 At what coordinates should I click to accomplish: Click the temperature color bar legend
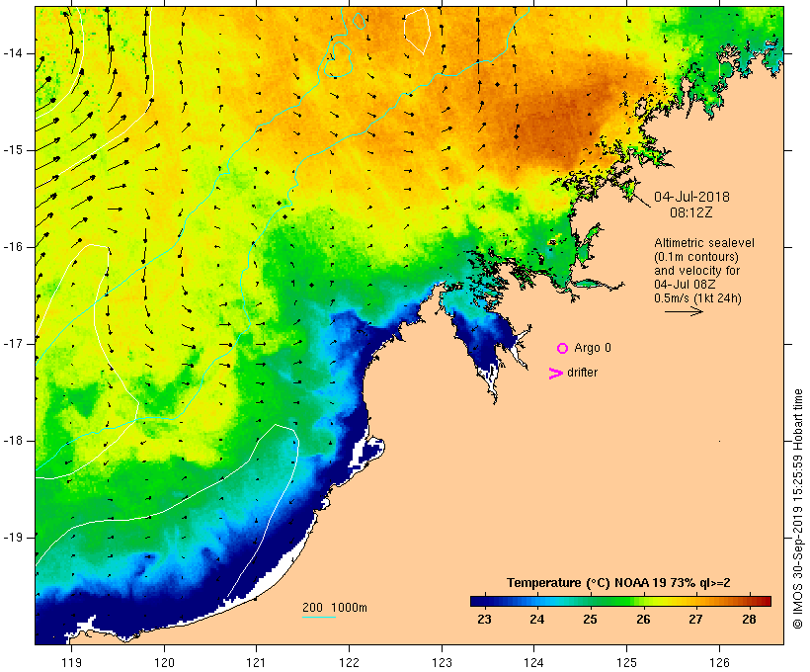(x=620, y=601)
